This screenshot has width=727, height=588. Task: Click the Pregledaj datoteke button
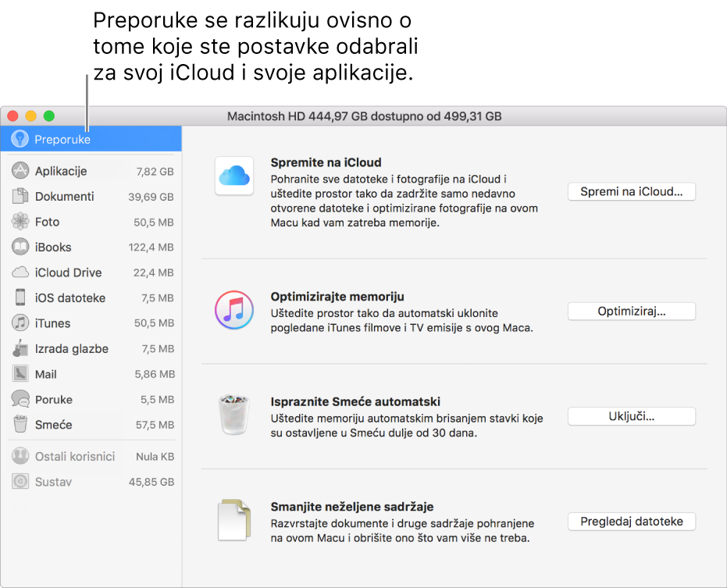tap(632, 521)
